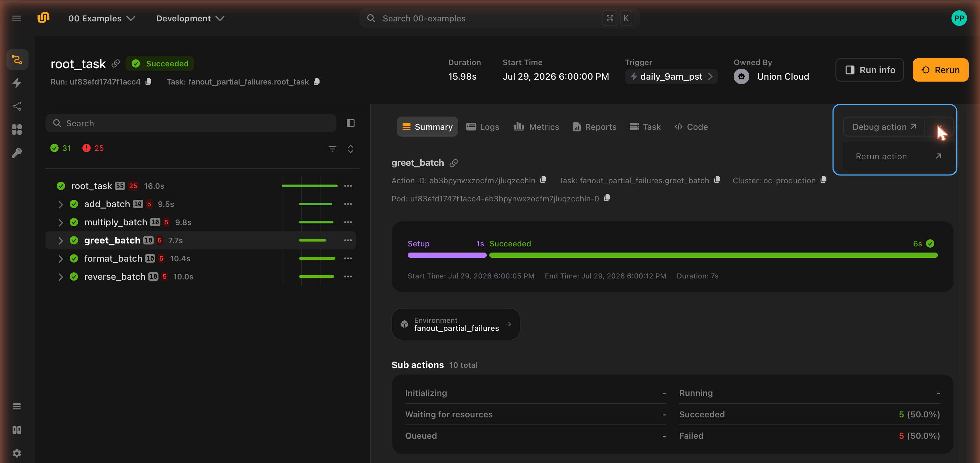980x463 pixels.
Task: Switch to the Summary tab
Action: (x=427, y=127)
